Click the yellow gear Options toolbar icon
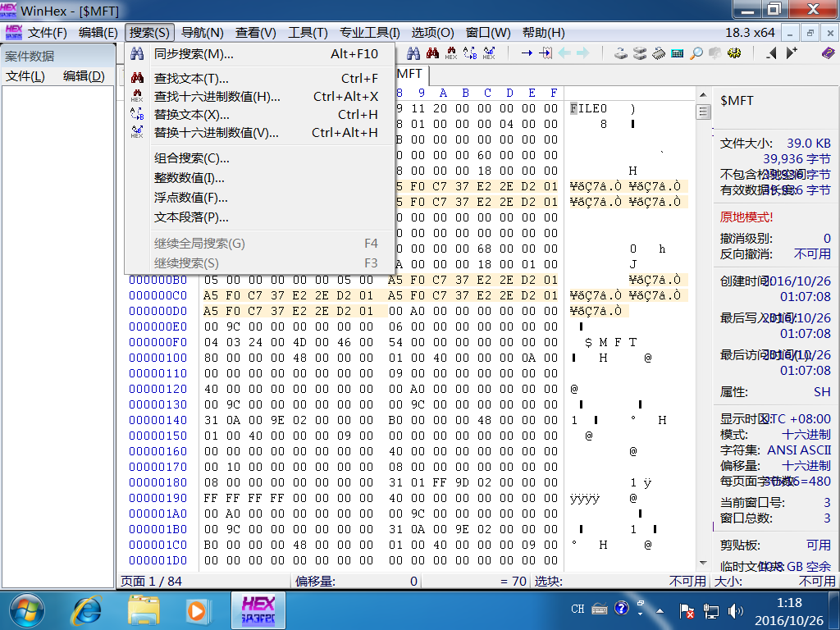The height and width of the screenshot is (630, 840). [734, 53]
